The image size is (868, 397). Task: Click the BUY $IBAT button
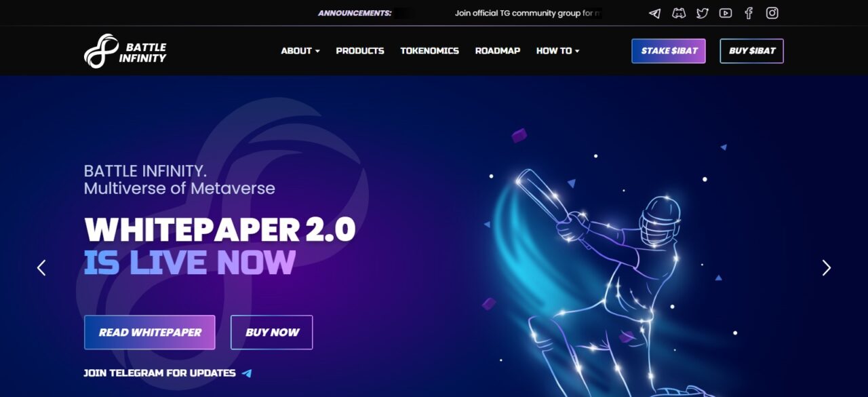(752, 51)
